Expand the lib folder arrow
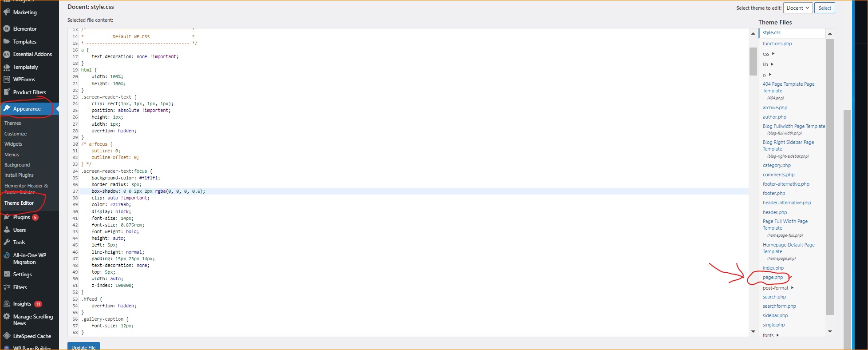Viewport: 868px width, 350px height. tap(772, 64)
